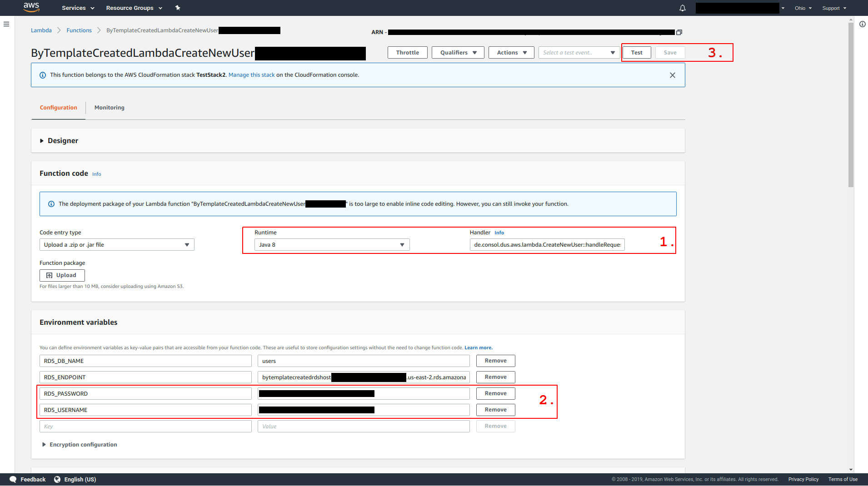Open the Select a test event dropdown
Image resolution: width=868 pixels, height=486 pixels.
coord(579,53)
